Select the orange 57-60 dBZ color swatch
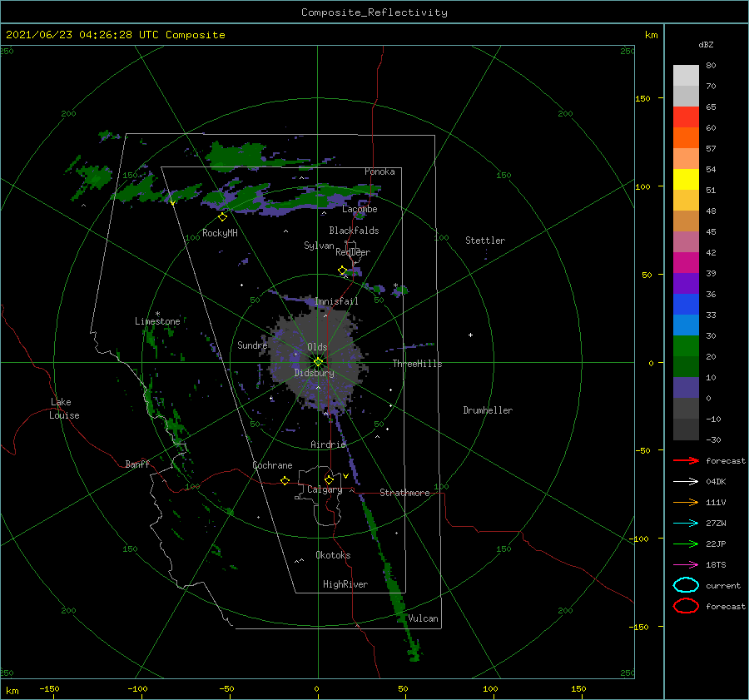Screen dimensions: 749x700 [686, 138]
